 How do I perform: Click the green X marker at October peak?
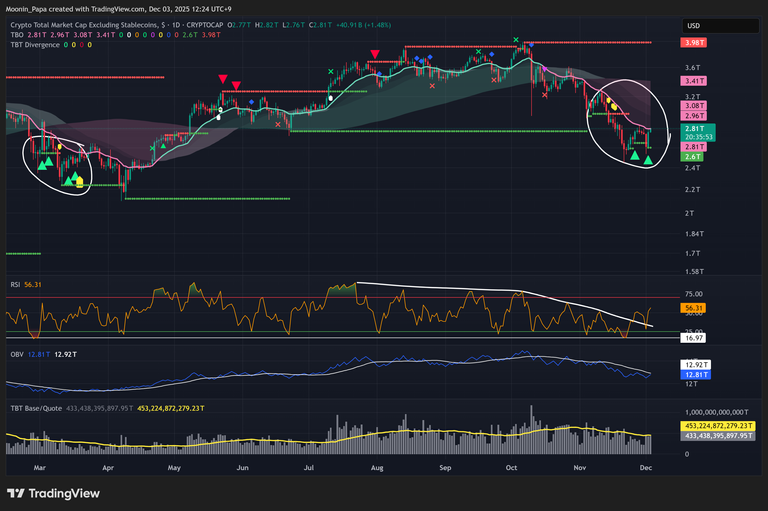tap(516, 40)
